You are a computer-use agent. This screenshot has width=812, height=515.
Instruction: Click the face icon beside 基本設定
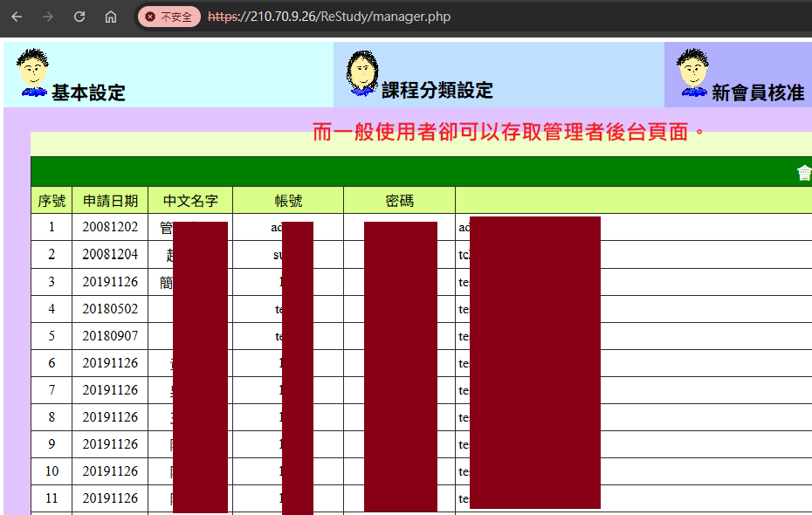pyautogui.click(x=33, y=72)
